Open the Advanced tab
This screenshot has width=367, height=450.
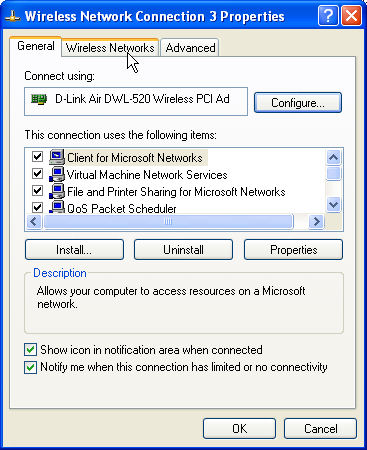(x=190, y=48)
